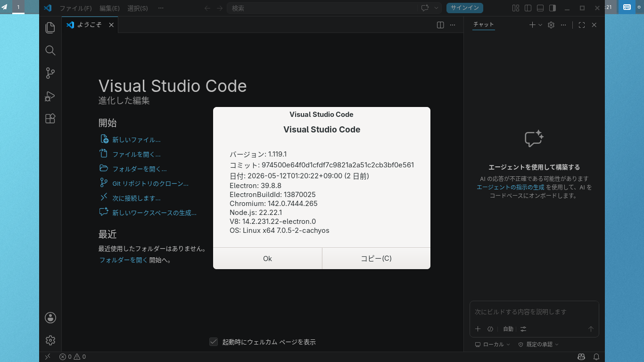Toggle the bottom panel visibility
This screenshot has height=362, width=644.
(x=540, y=8)
